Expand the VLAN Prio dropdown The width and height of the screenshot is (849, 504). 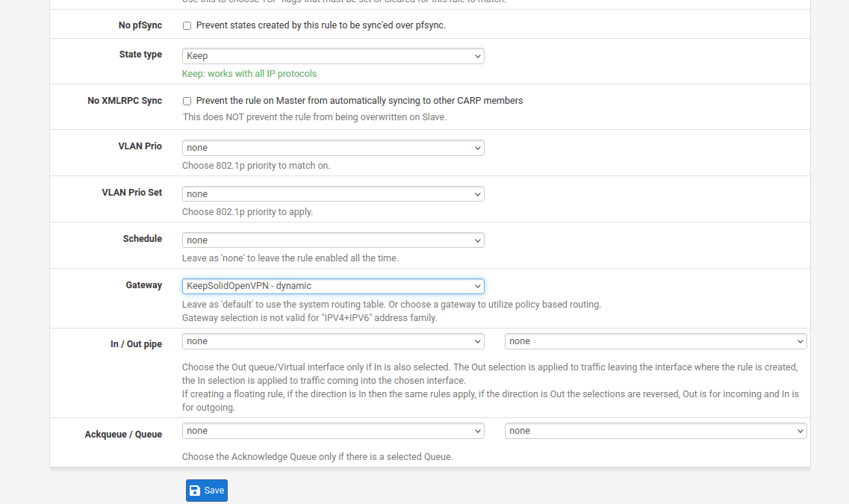click(x=333, y=148)
